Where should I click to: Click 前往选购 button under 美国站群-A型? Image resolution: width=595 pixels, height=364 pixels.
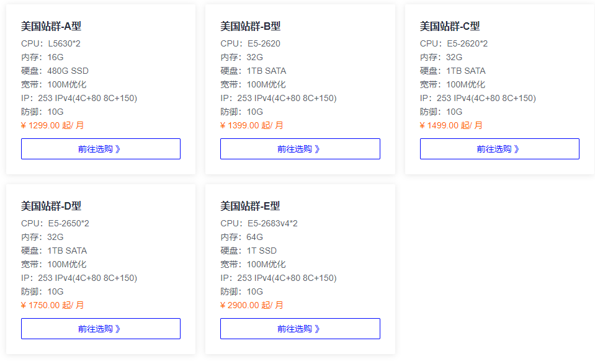tap(101, 149)
